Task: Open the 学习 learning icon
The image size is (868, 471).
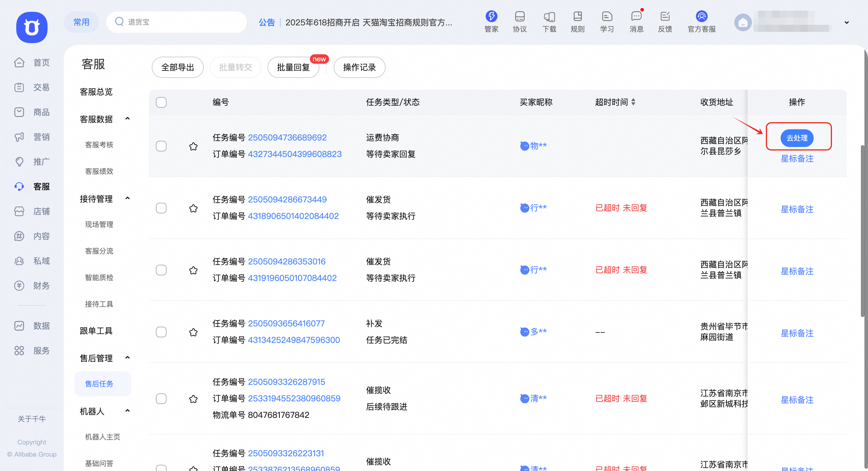Action: 607,22
